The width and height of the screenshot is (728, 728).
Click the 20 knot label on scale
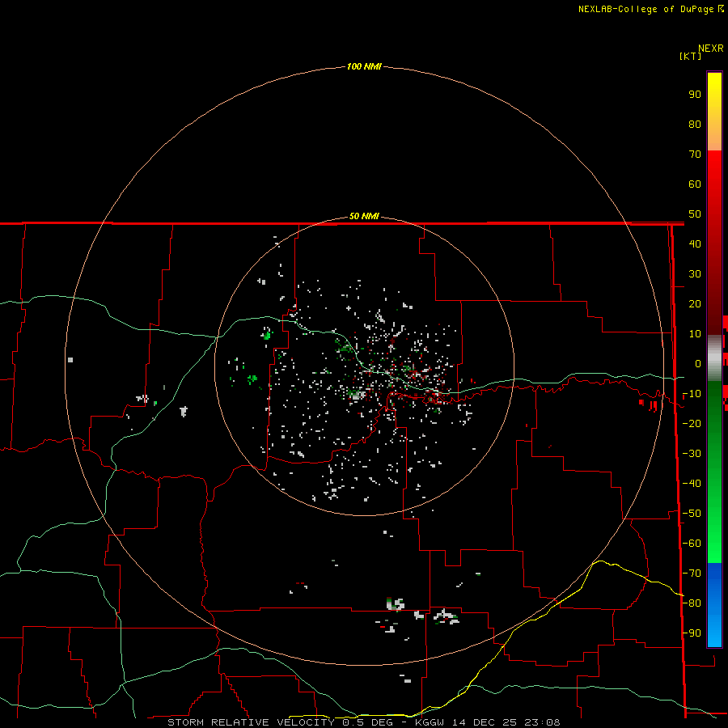coord(695,304)
